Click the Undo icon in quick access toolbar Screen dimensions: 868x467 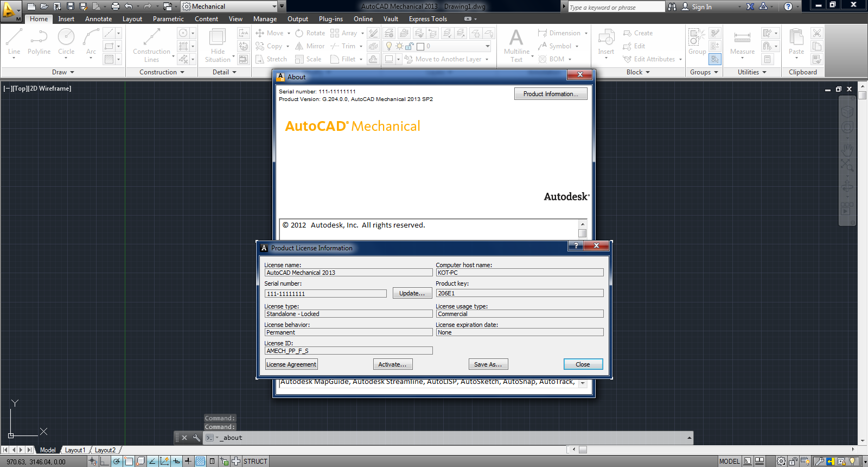click(129, 7)
